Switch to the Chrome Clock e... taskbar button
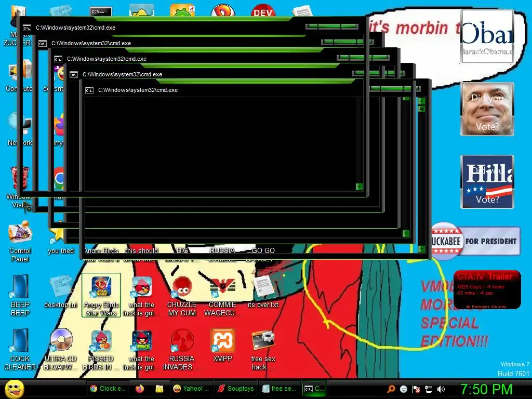Image resolution: width=532 pixels, height=399 pixels. (x=108, y=389)
